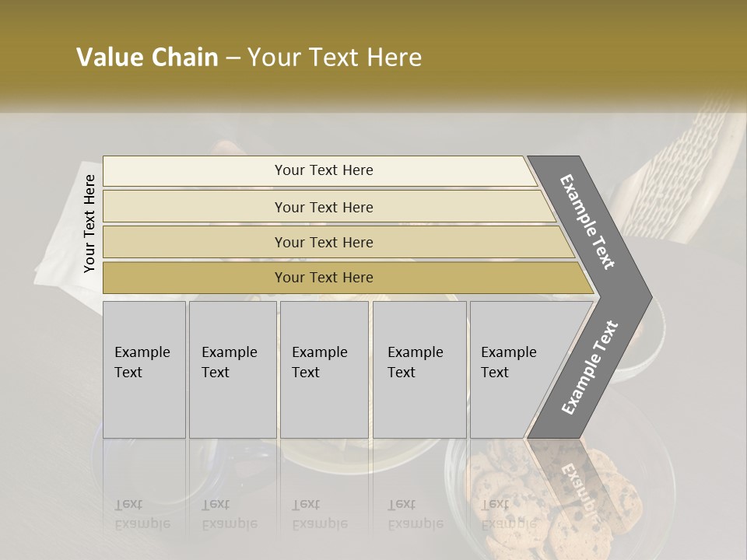The height and width of the screenshot is (560, 747).
Task: Click the vertical rotated "Your Text Here" label
Action: point(89,224)
